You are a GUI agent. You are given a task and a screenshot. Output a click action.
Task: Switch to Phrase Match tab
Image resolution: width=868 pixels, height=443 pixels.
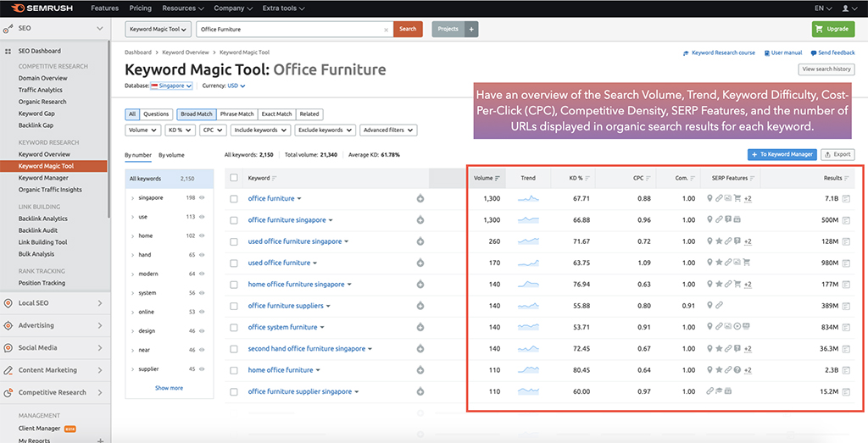pos(237,114)
